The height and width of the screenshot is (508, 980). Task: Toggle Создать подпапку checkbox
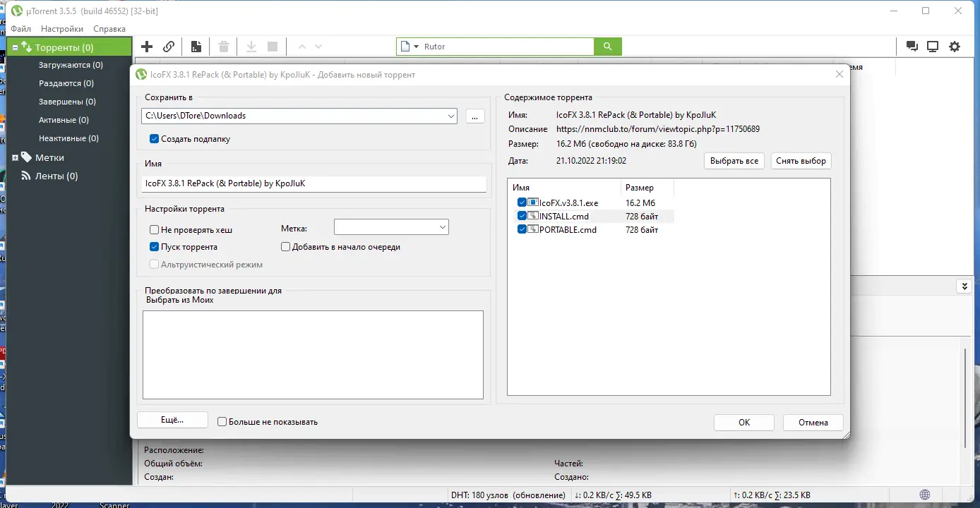(x=155, y=139)
